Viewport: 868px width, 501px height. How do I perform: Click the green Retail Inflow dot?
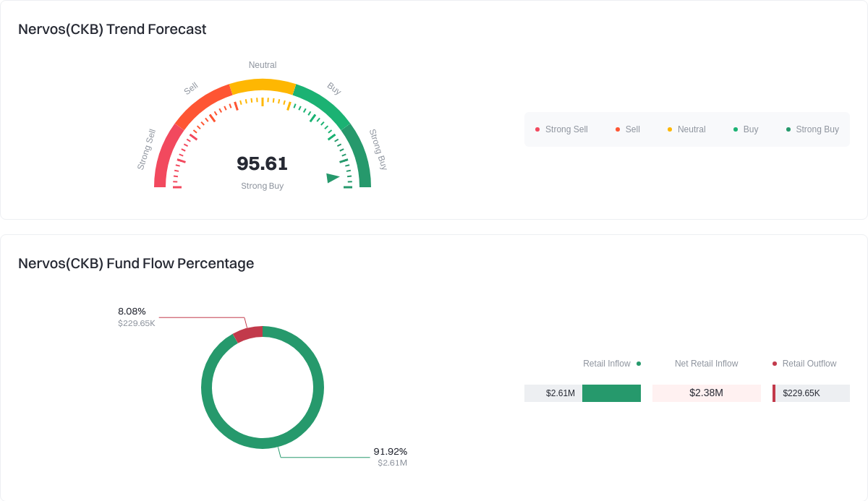[639, 364]
